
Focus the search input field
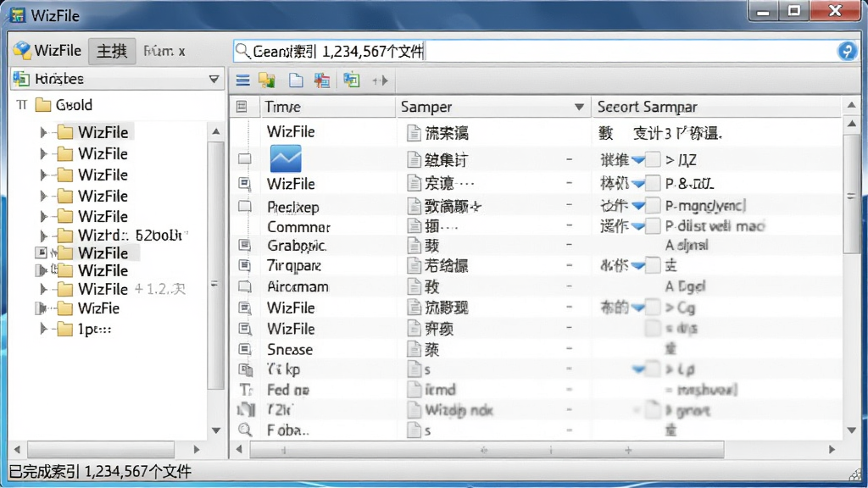pyautogui.click(x=545, y=52)
